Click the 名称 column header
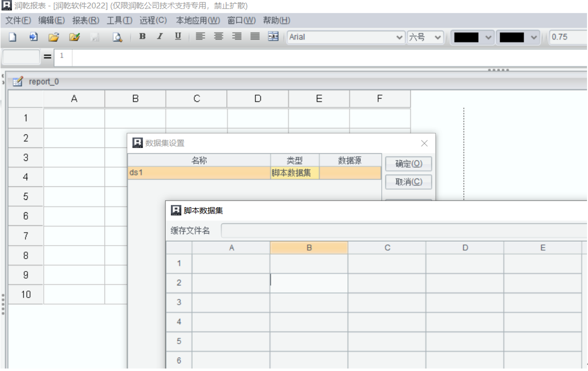The height and width of the screenshot is (371, 588). (x=199, y=160)
